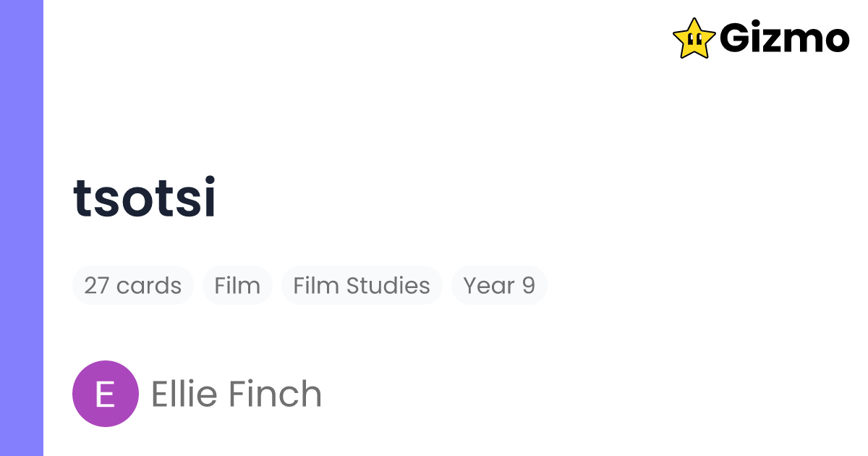Open the "tsotsi" deck title
Image resolution: width=868 pixels, height=456 pixels.
145,198
